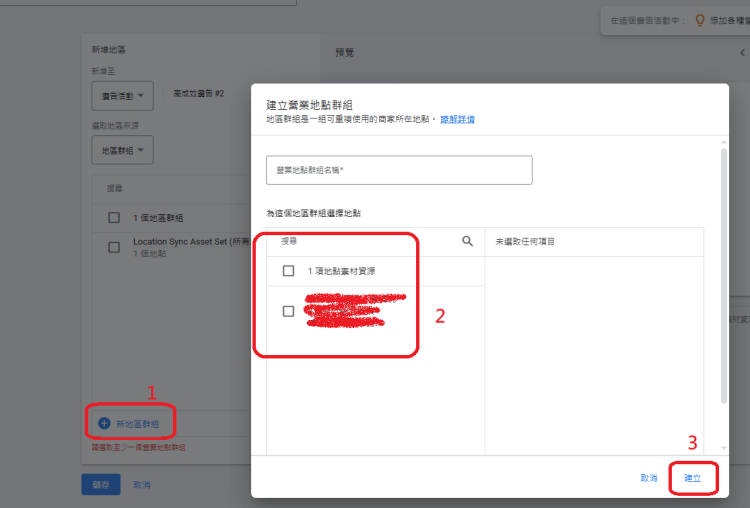This screenshot has width=750, height=508.
Task: Click the blue 儲存 button
Action: pos(101,485)
